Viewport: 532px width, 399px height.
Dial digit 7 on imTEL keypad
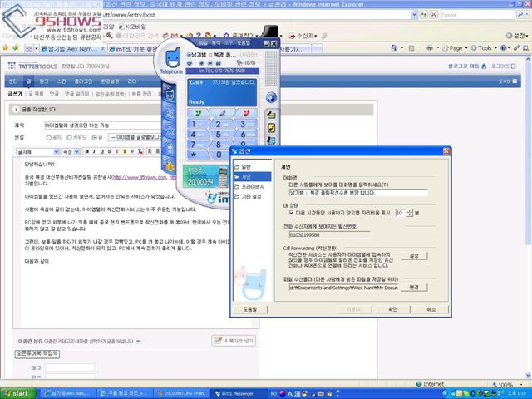click(x=197, y=145)
